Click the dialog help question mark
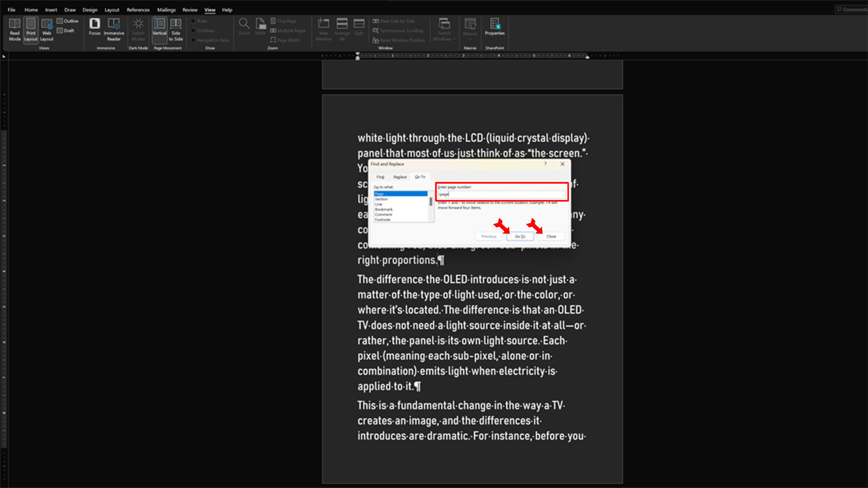The height and width of the screenshot is (488, 868). point(545,164)
